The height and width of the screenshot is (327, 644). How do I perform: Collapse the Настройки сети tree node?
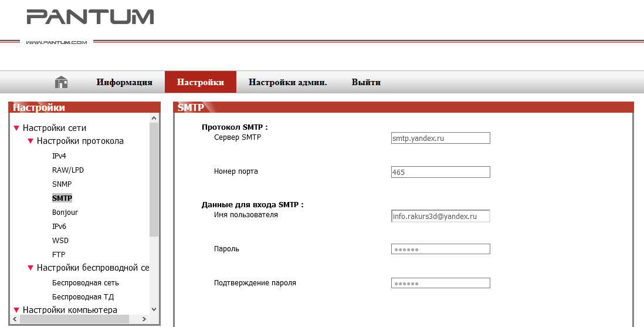[x=16, y=129]
